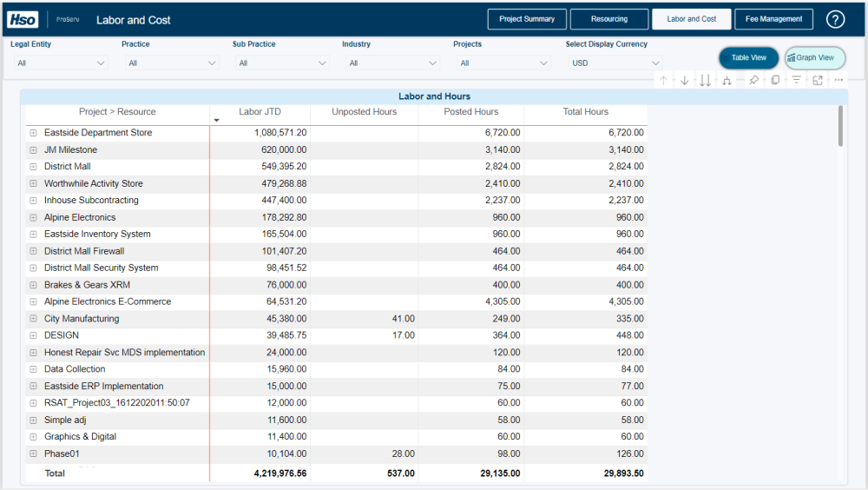Expand all down one hierarchy level
Screen dimensions: 868x490
click(x=727, y=81)
